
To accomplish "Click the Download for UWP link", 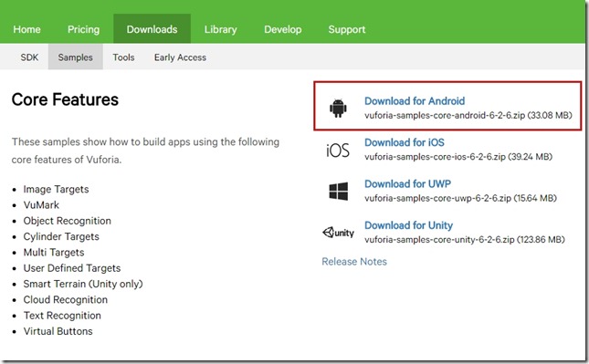I will (x=407, y=184).
